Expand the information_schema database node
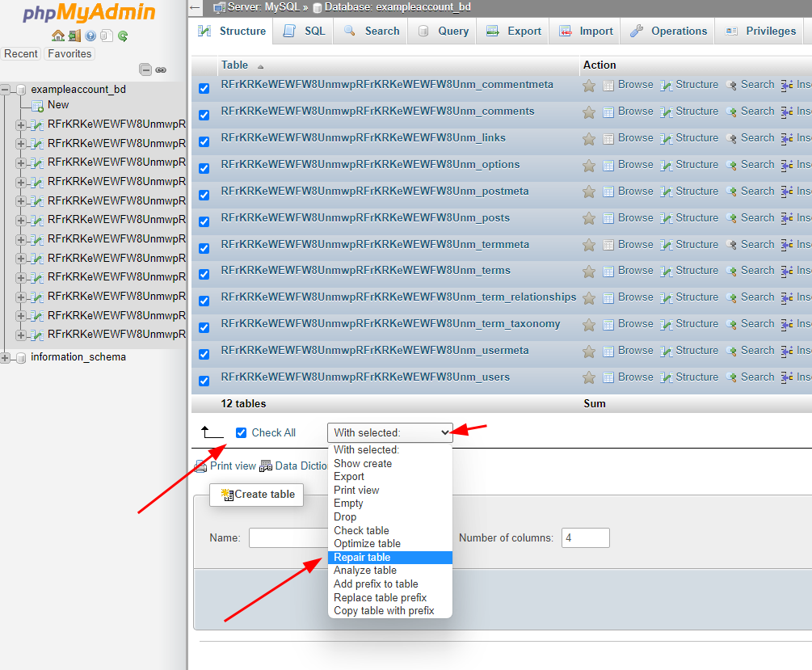The image size is (812, 670). 6,357
